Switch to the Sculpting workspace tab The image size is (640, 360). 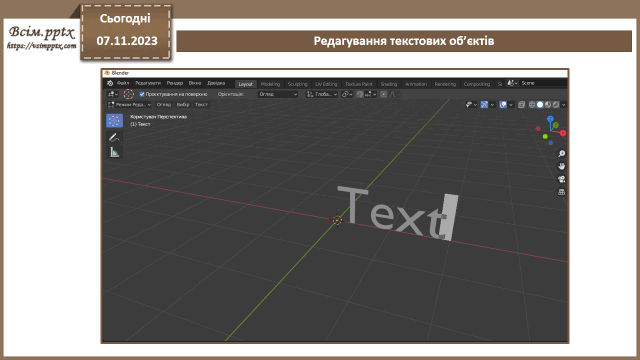tap(297, 84)
